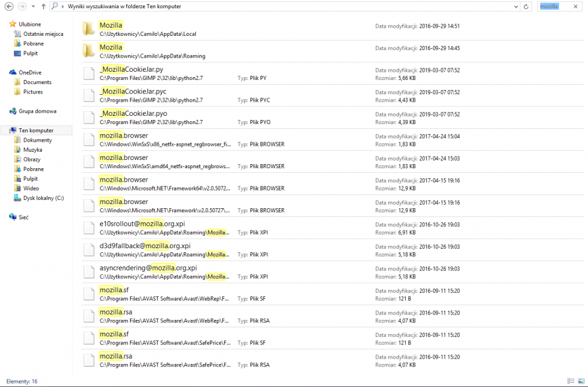Click the Dysk lokalny (C:) drive icon

pos(17,198)
